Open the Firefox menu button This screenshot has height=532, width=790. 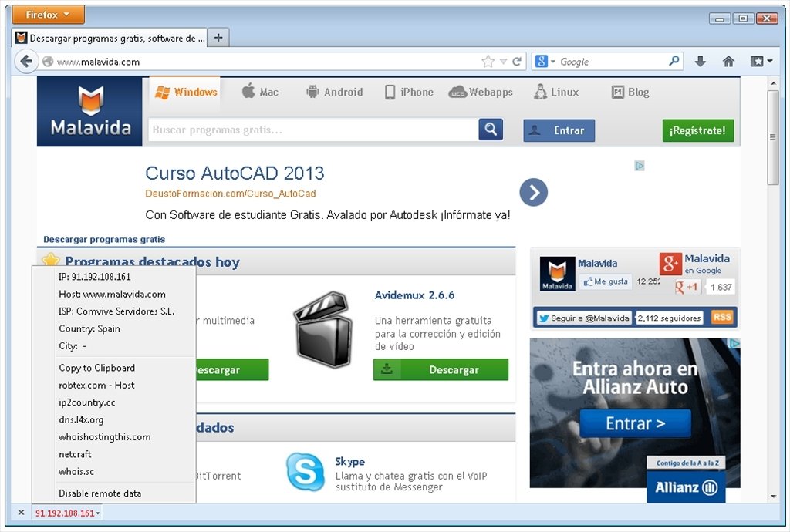click(49, 15)
